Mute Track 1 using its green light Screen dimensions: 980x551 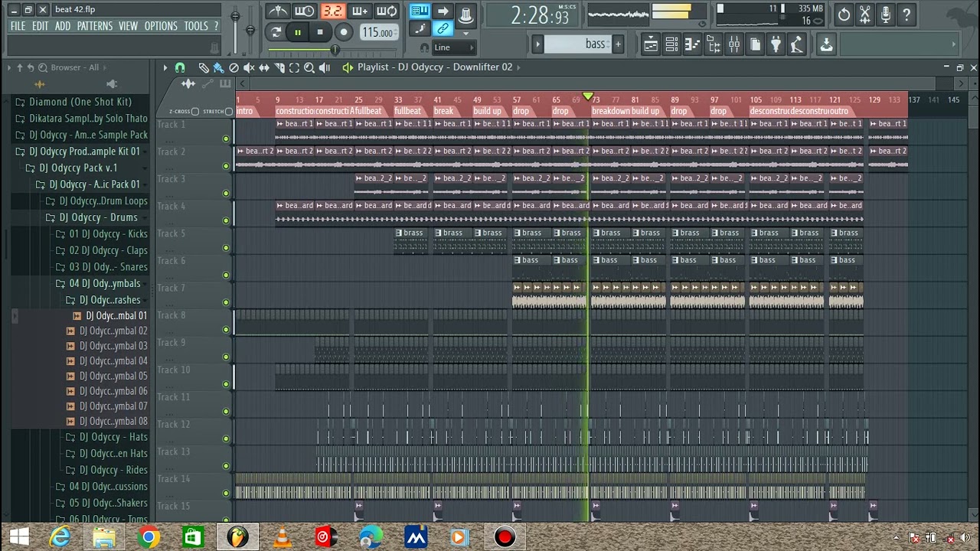point(226,139)
